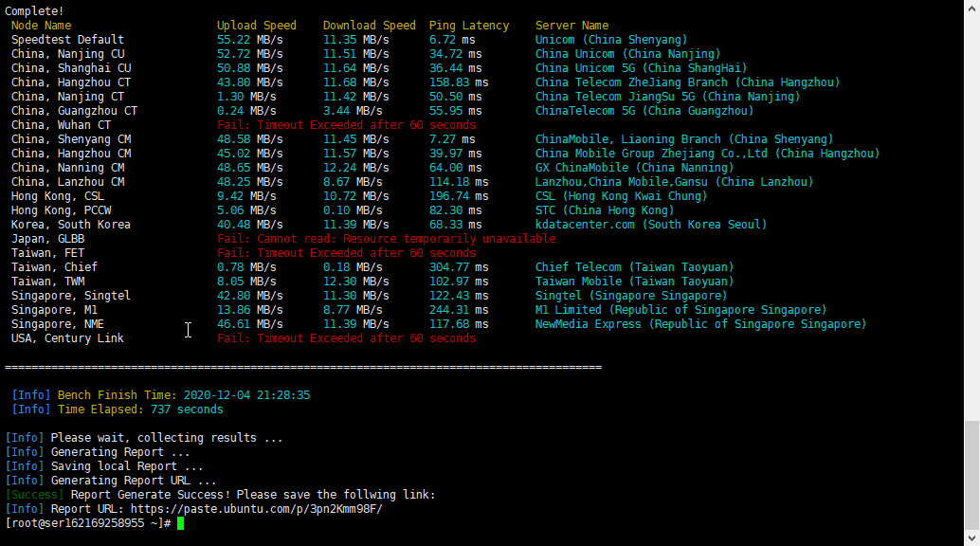Click 'ChinaTelecom 5G (China Guangzhou)' server name
Viewport: 980px width, 546px height.
[x=644, y=111]
